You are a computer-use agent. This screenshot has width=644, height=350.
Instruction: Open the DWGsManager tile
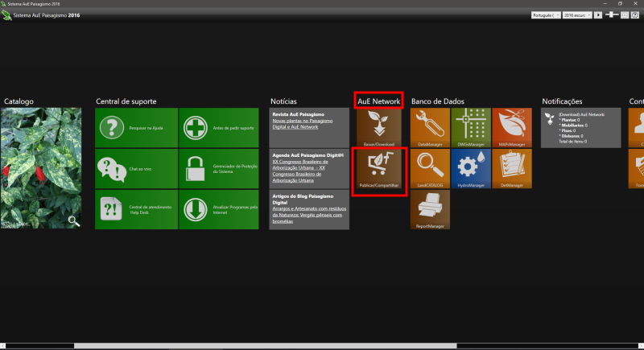pos(471,127)
